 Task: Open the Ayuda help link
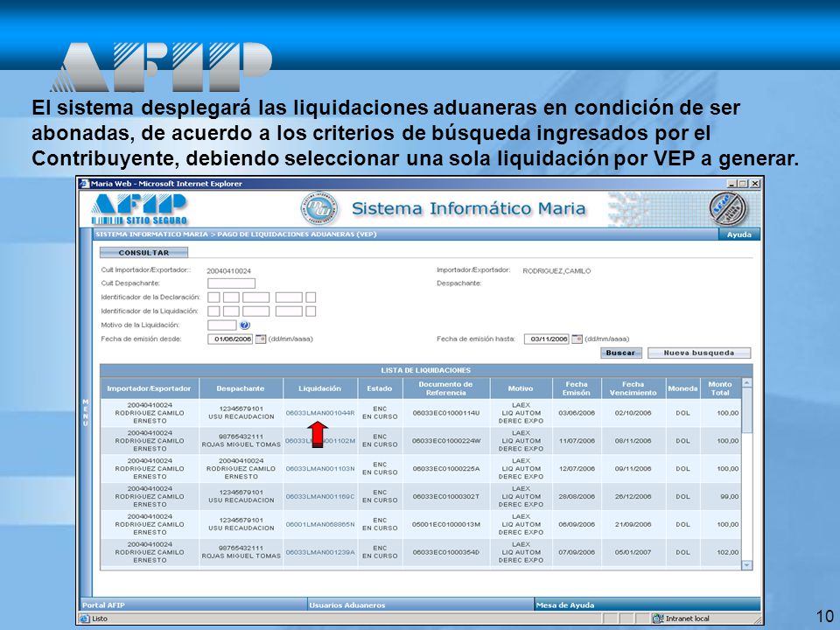pyautogui.click(x=738, y=234)
